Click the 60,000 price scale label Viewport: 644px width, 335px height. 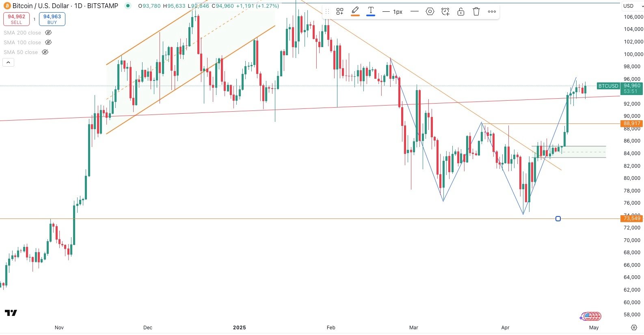click(x=632, y=302)
